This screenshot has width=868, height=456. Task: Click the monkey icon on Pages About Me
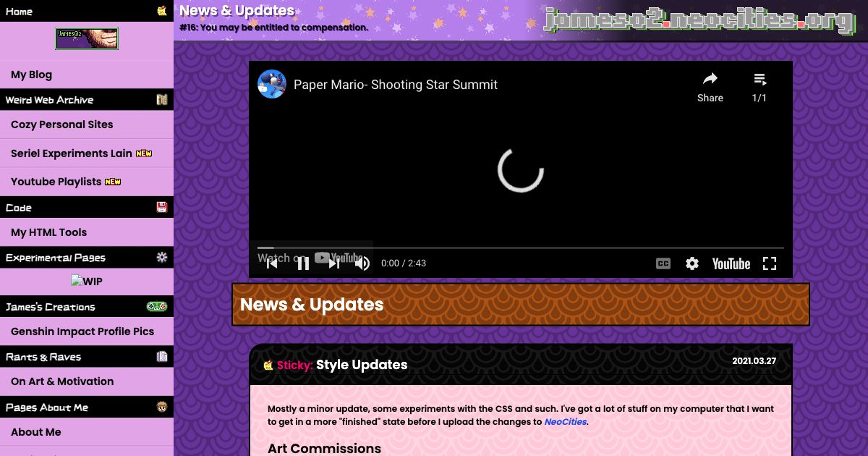tap(162, 407)
